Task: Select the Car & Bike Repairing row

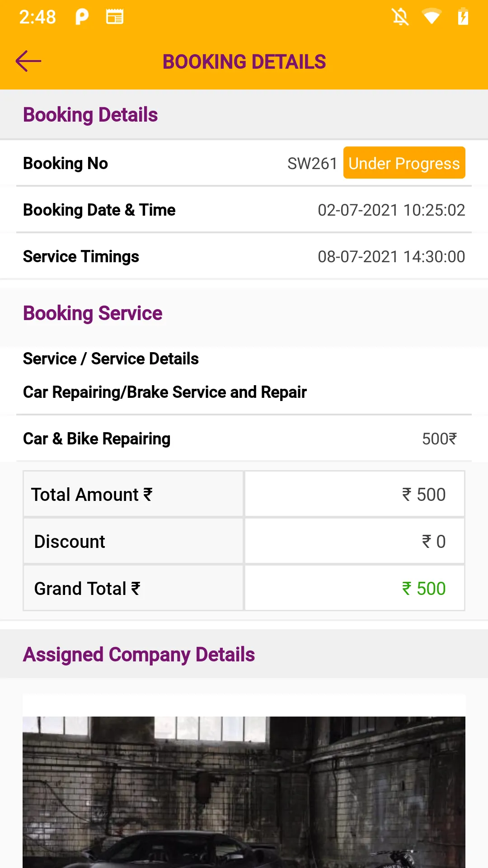Action: click(x=244, y=439)
